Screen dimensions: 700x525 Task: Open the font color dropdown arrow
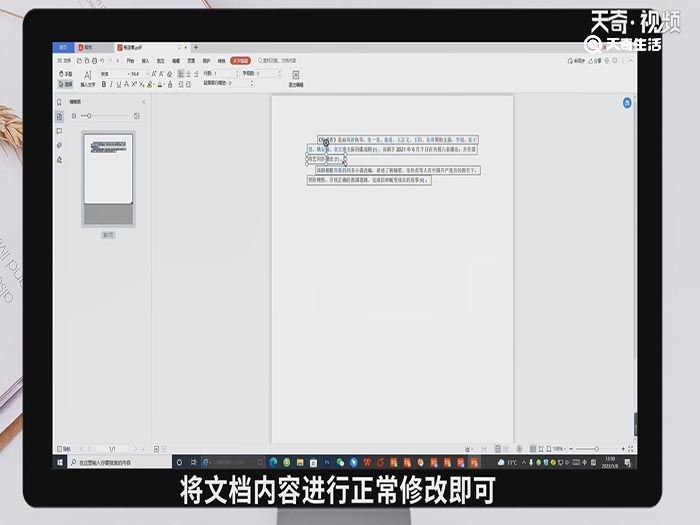(x=164, y=84)
